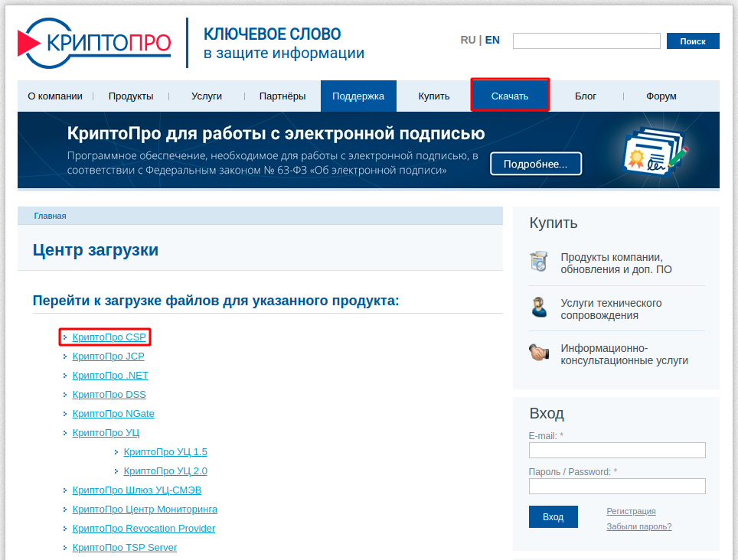Image resolution: width=738 pixels, height=560 pixels.
Task: Click the Поиск search button
Action: (x=693, y=41)
